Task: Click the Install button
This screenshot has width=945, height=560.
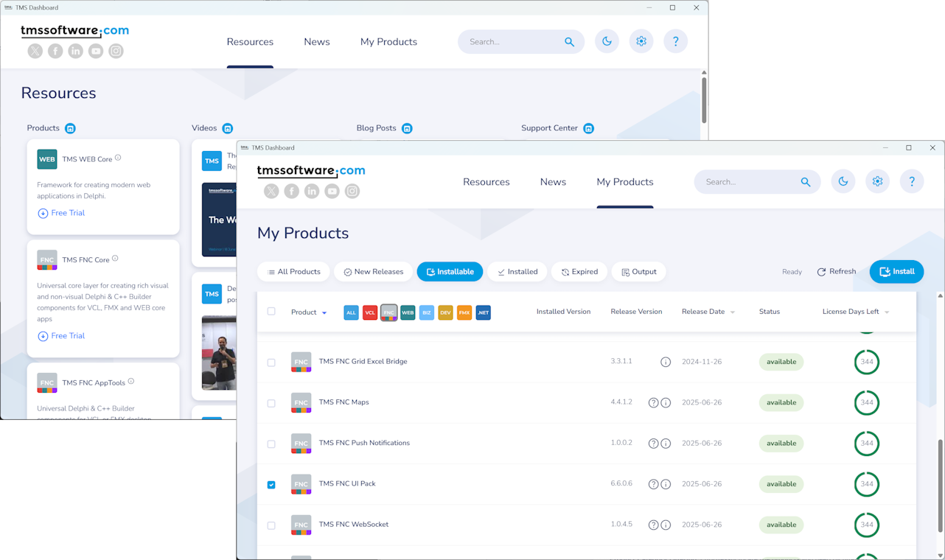Action: tap(896, 271)
